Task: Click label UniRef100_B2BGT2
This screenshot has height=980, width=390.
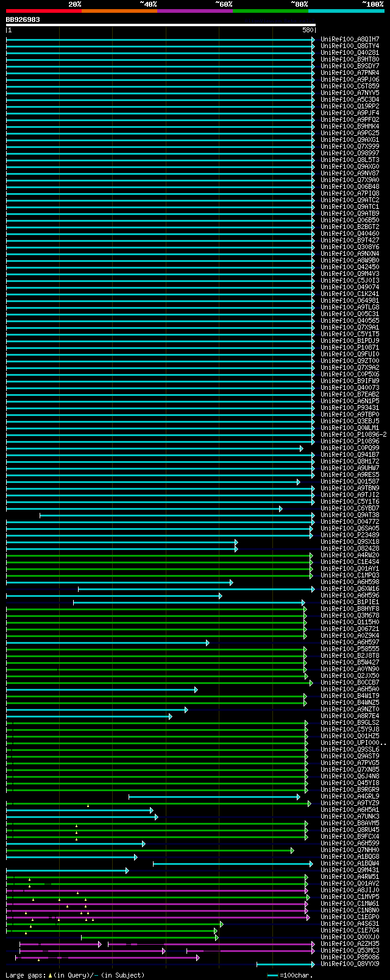Action: [x=350, y=227]
